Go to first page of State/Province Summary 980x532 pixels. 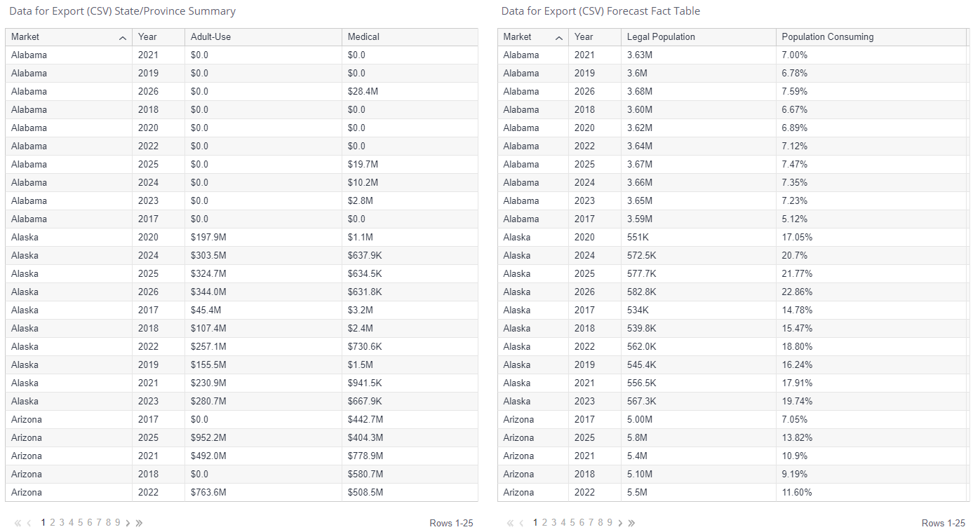pos(18,523)
